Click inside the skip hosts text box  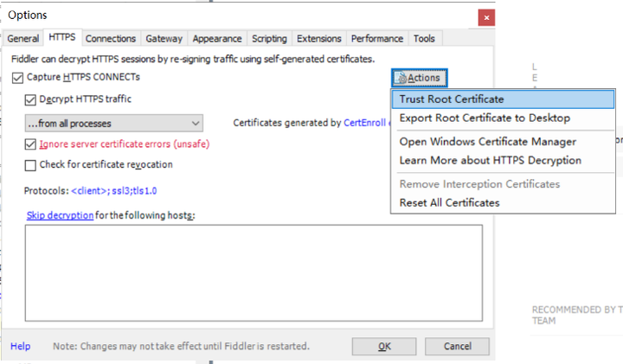click(x=254, y=273)
